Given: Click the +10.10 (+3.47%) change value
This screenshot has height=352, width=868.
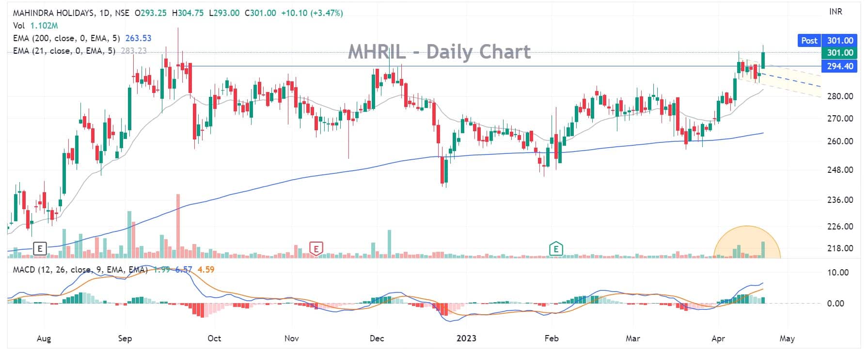Looking at the screenshot, I should tap(311, 13).
